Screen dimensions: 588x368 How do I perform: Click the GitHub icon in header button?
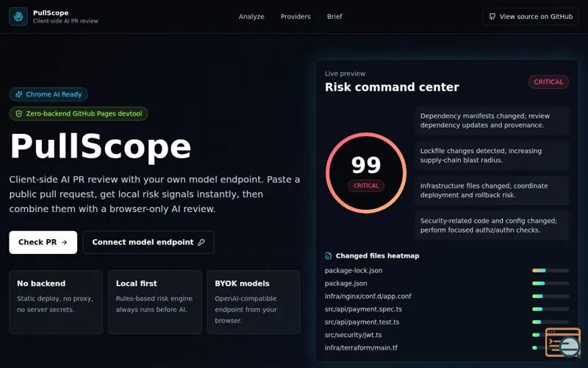coord(492,16)
